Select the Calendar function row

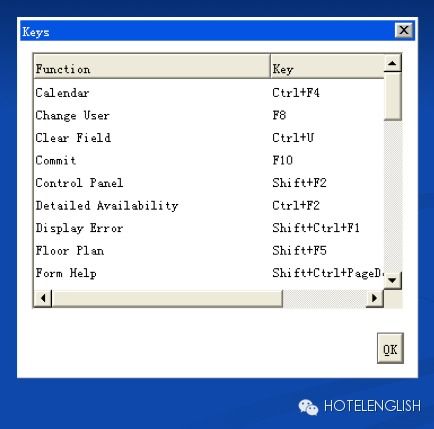(x=209, y=93)
